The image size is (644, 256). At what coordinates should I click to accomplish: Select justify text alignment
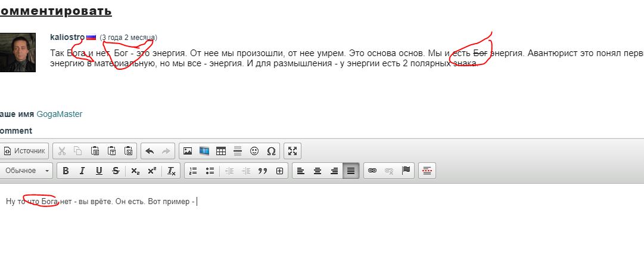pyautogui.click(x=351, y=171)
